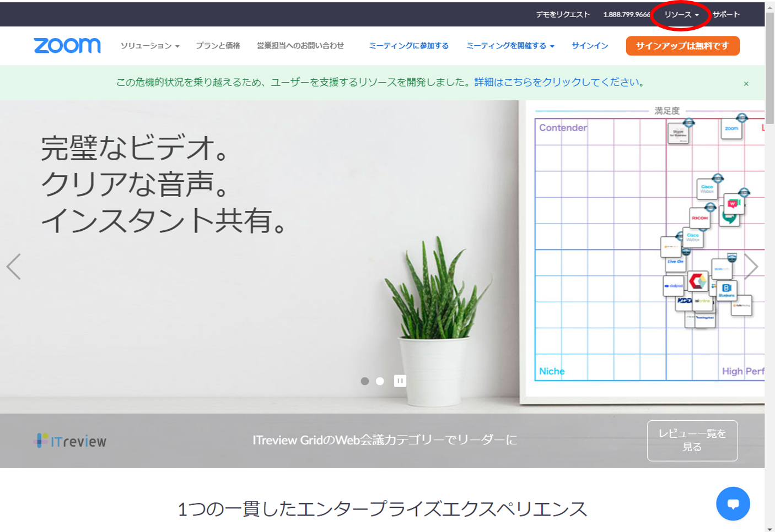Click the ITreview logo
Image resolution: width=775 pixels, height=532 pixels.
(70, 441)
